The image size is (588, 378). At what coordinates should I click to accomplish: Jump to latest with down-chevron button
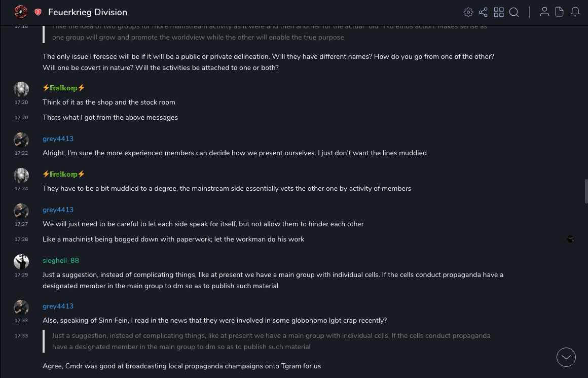pos(566,357)
